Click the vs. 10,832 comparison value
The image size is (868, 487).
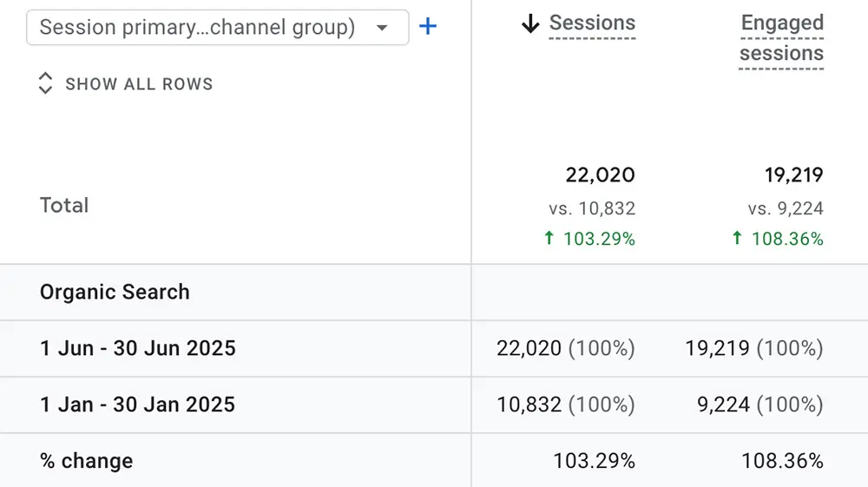pyautogui.click(x=592, y=208)
